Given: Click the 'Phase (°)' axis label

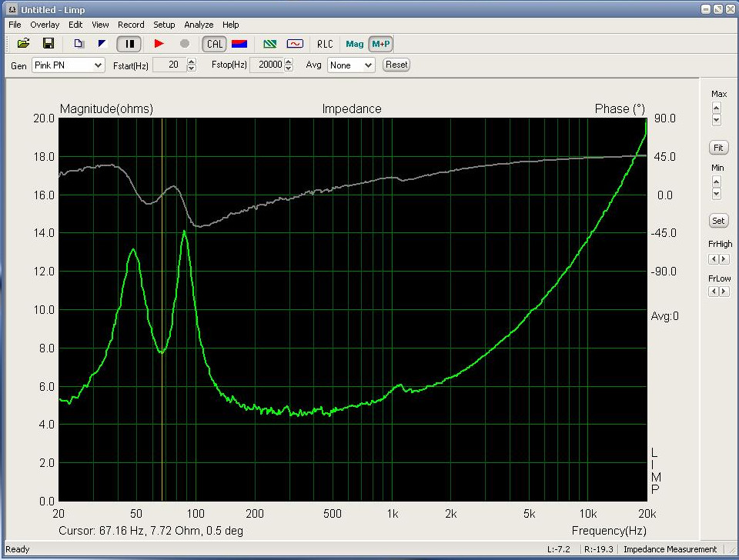Looking at the screenshot, I should point(620,108).
